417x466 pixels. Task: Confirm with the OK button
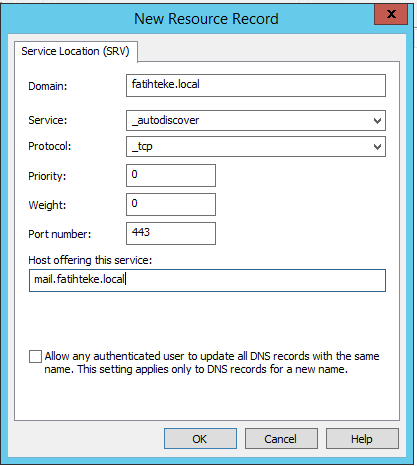[200, 439]
